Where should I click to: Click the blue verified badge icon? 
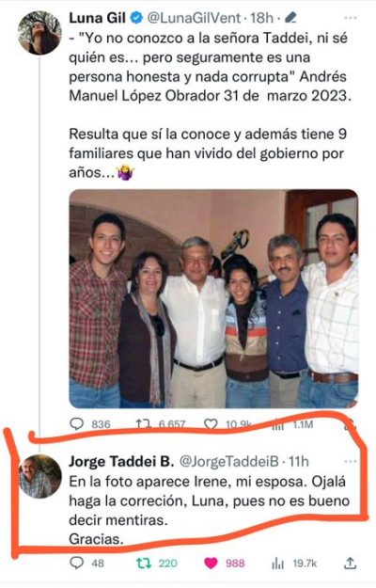(136, 18)
